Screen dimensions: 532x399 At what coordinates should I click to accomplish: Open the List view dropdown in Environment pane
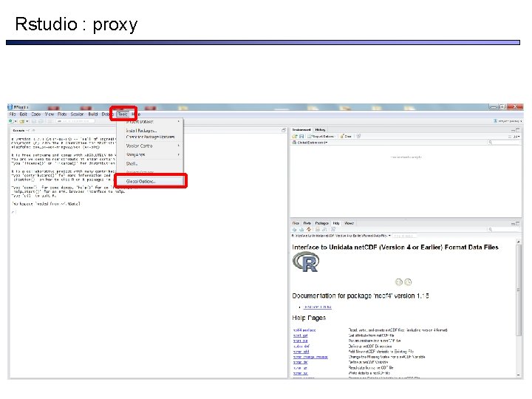click(514, 137)
